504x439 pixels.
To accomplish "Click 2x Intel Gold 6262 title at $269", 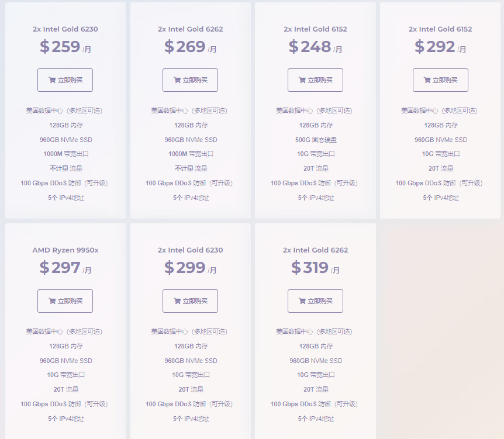I will tap(190, 29).
